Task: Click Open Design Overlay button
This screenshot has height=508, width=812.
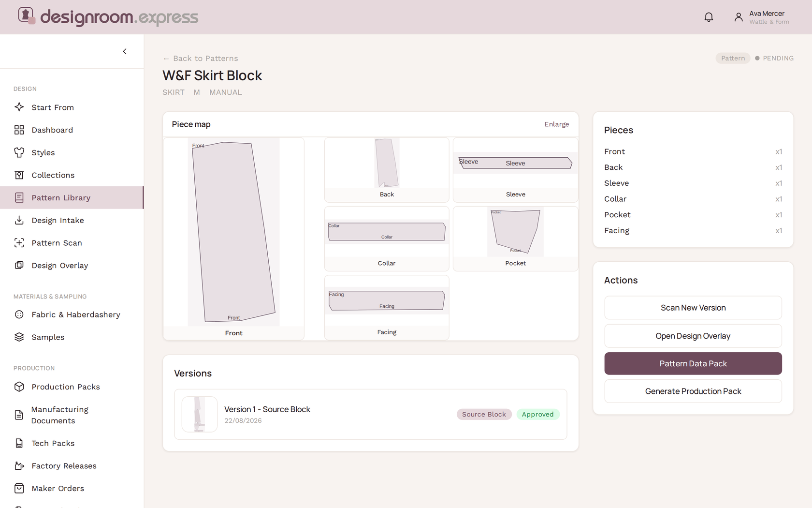Action: coord(693,336)
